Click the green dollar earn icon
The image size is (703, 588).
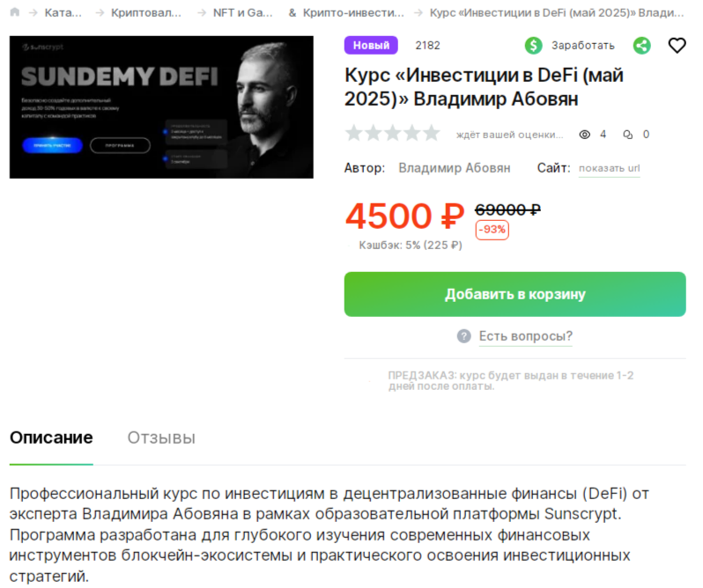[533, 45]
